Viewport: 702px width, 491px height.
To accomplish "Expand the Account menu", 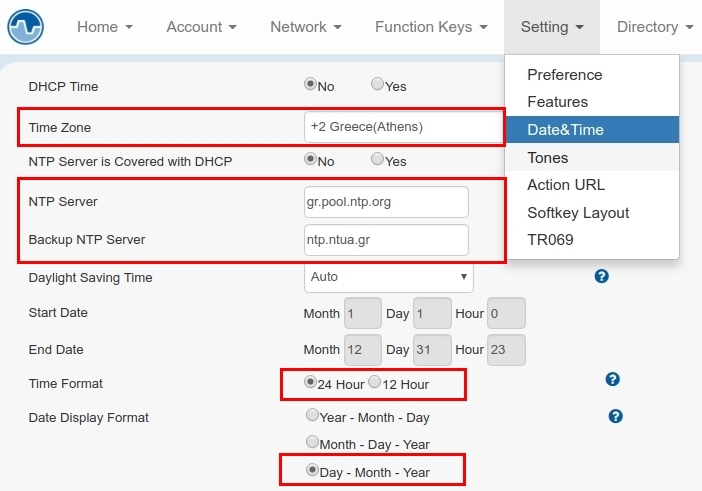I will click(201, 27).
